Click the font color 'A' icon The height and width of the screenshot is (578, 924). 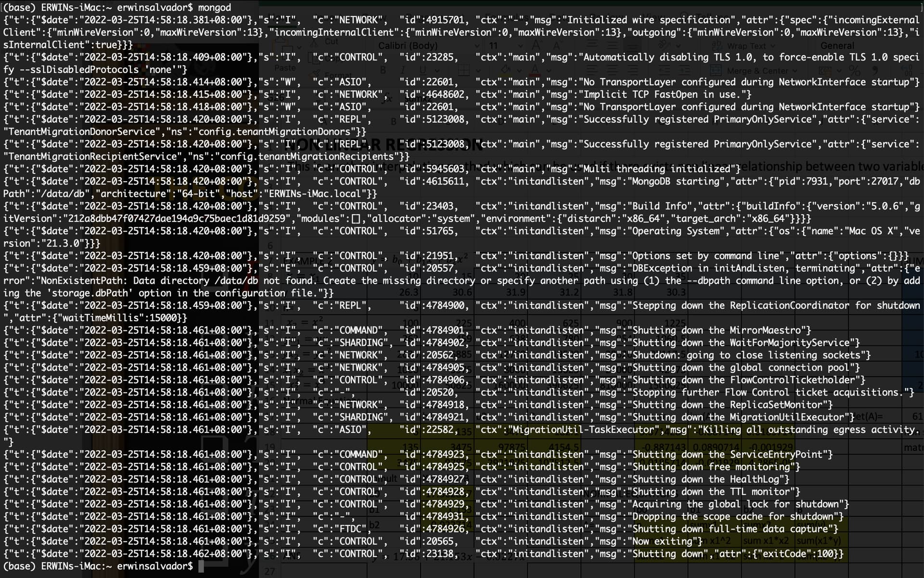(534, 70)
